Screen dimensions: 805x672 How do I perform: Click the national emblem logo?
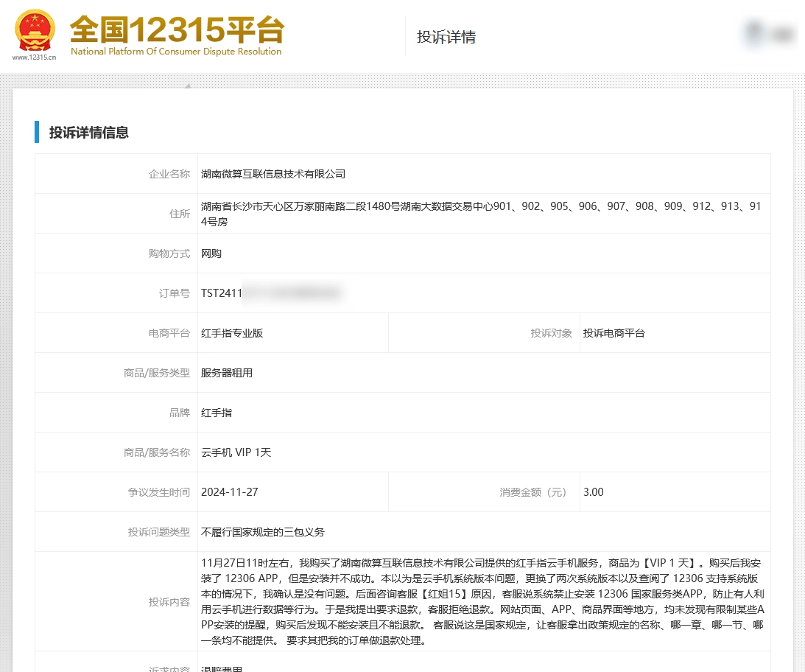tap(34, 31)
